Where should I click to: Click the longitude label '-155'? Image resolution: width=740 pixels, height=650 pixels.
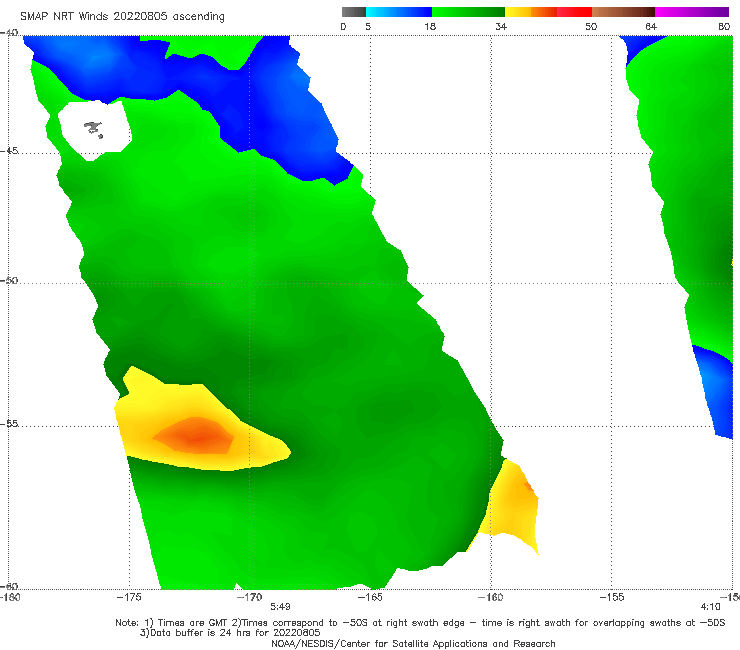(612, 597)
